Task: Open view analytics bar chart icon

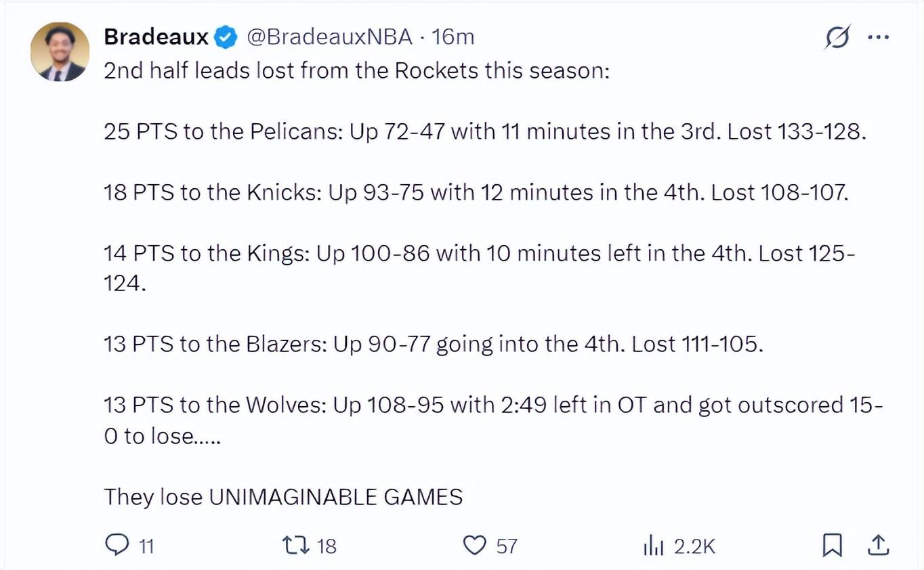Action: tap(653, 545)
